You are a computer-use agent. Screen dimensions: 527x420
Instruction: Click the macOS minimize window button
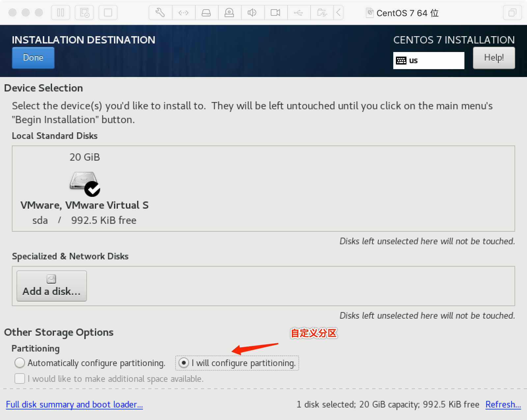pyautogui.click(x=26, y=13)
